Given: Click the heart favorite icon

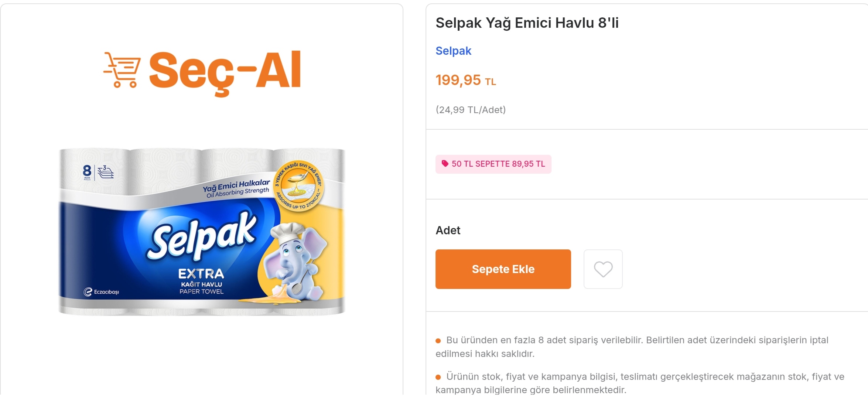Looking at the screenshot, I should 603,269.
